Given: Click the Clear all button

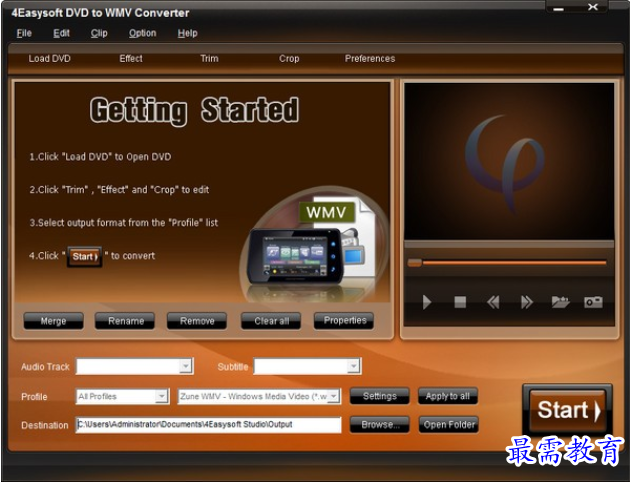Looking at the screenshot, I should (x=271, y=321).
